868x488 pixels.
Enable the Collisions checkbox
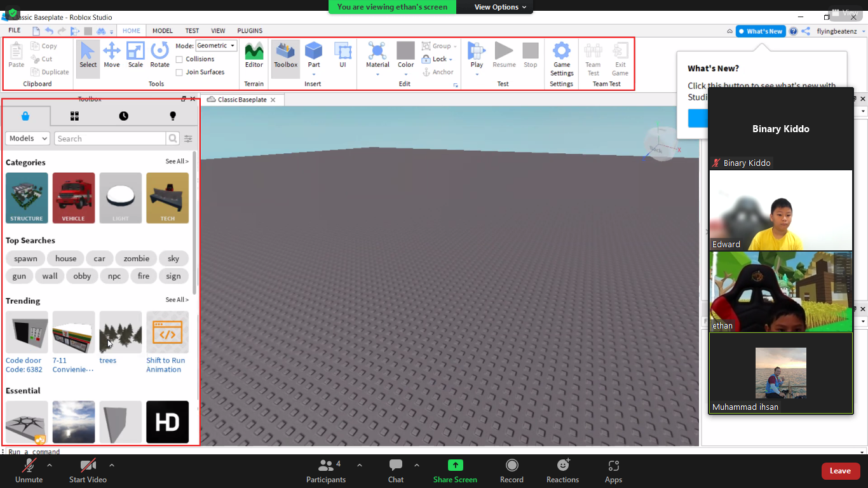point(179,59)
